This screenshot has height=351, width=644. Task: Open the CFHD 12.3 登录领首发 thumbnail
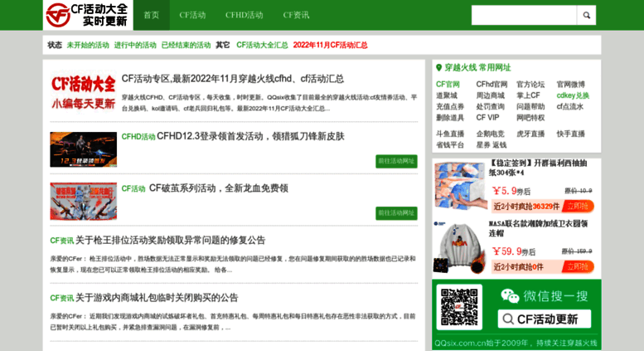[x=84, y=149]
